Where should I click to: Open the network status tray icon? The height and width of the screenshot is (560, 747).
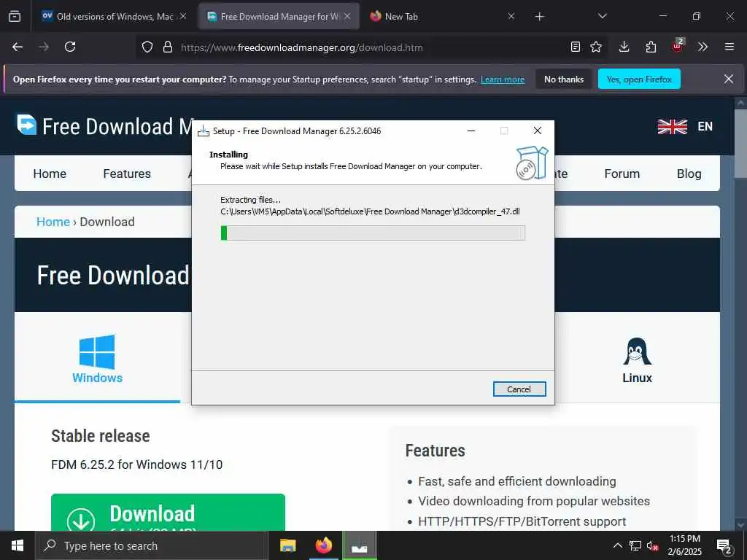(635, 545)
